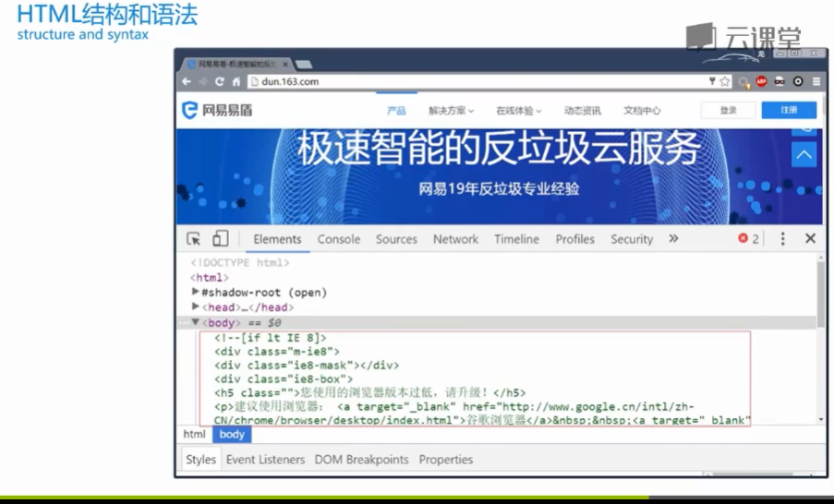834x504 pixels.
Task: Click the div class="ie8-mask" line
Action: pyautogui.click(x=307, y=366)
